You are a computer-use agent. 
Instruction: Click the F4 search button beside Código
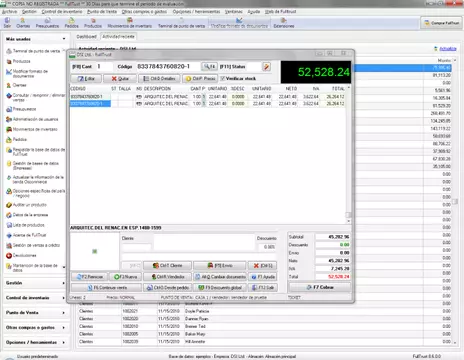tap(209, 67)
